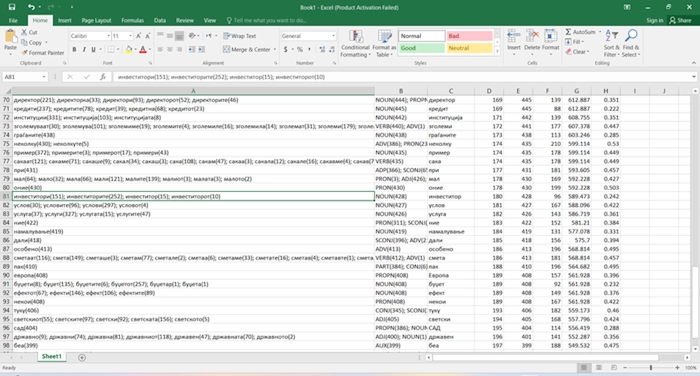Open Sort & Filter menu

(x=612, y=43)
